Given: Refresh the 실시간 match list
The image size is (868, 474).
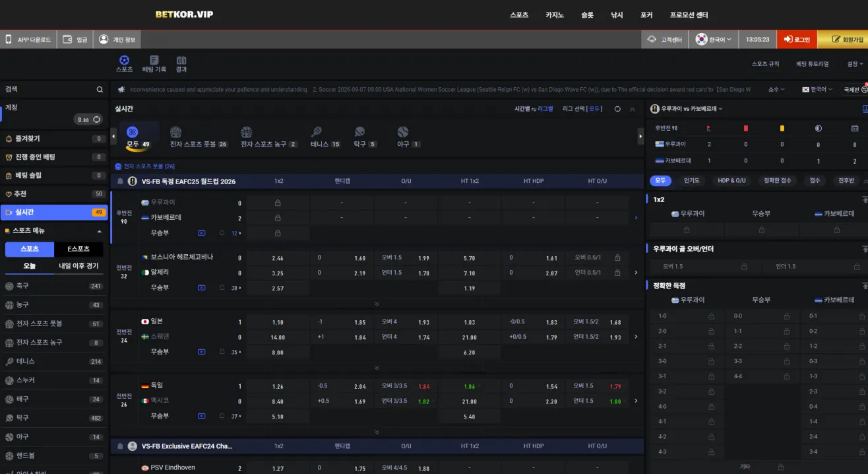Looking at the screenshot, I should (x=617, y=109).
